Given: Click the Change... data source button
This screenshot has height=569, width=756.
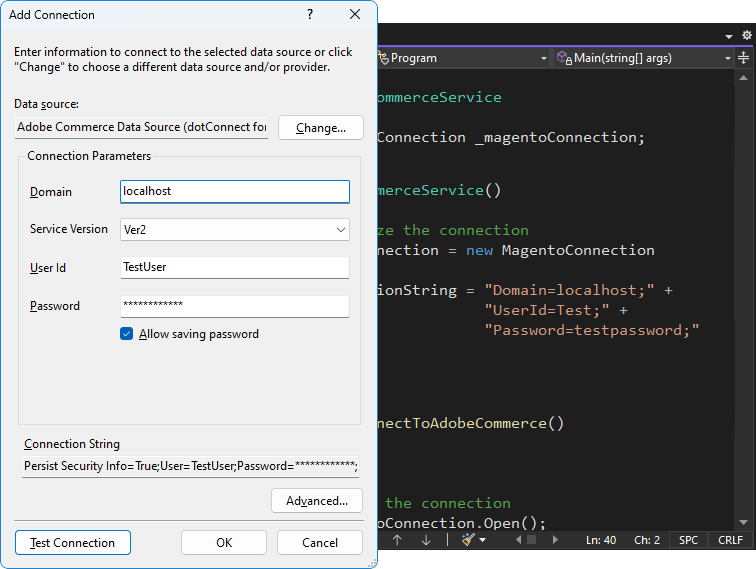Looking at the screenshot, I should [x=321, y=128].
